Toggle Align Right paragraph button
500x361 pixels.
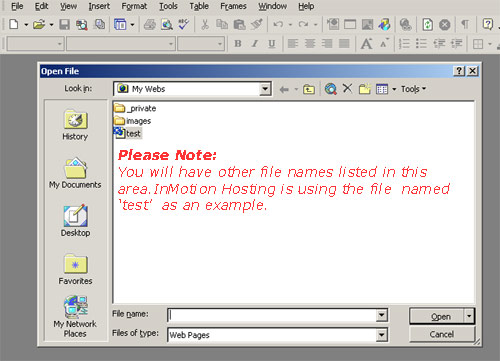click(327, 44)
